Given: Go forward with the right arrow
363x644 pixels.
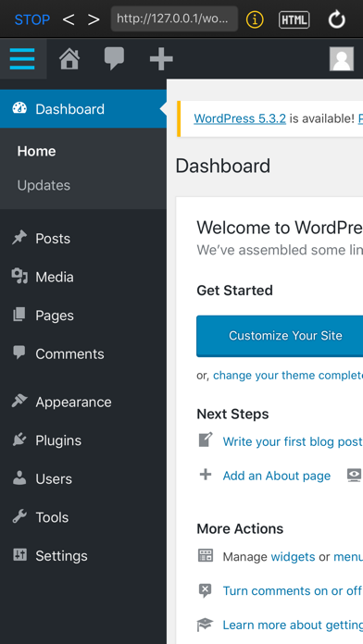Looking at the screenshot, I should pos(94,19).
